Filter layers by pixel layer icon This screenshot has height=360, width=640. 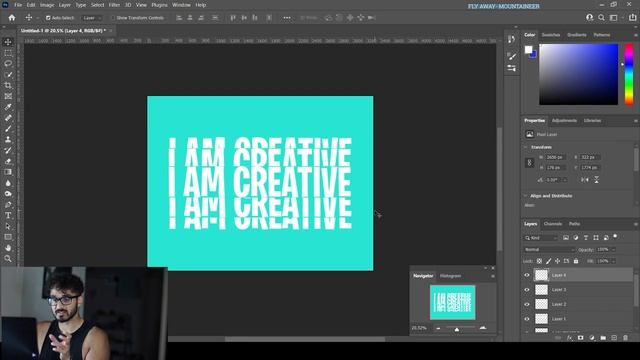pyautogui.click(x=566, y=238)
